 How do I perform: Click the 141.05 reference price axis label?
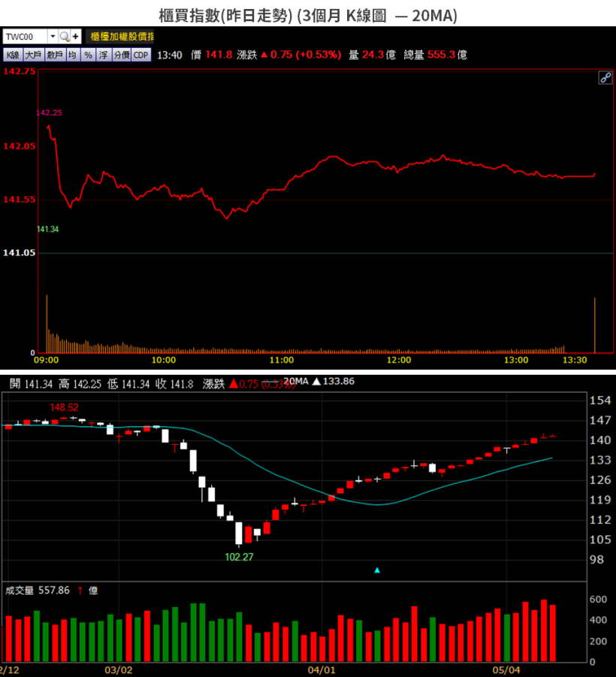pos(19,252)
